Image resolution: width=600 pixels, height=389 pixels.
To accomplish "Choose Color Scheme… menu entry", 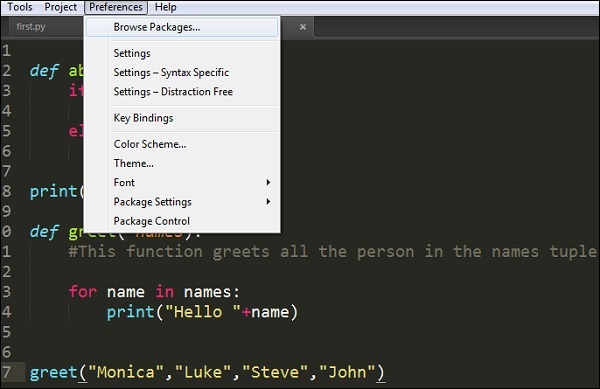I will click(x=182, y=144).
